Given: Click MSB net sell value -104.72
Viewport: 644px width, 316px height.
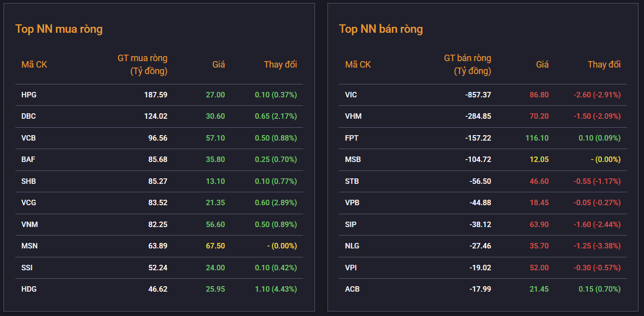Looking at the screenshot, I should 478,159.
